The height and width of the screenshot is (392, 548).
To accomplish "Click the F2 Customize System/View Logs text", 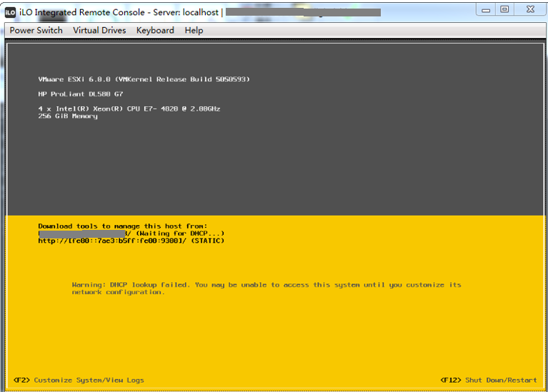I will (x=79, y=380).
